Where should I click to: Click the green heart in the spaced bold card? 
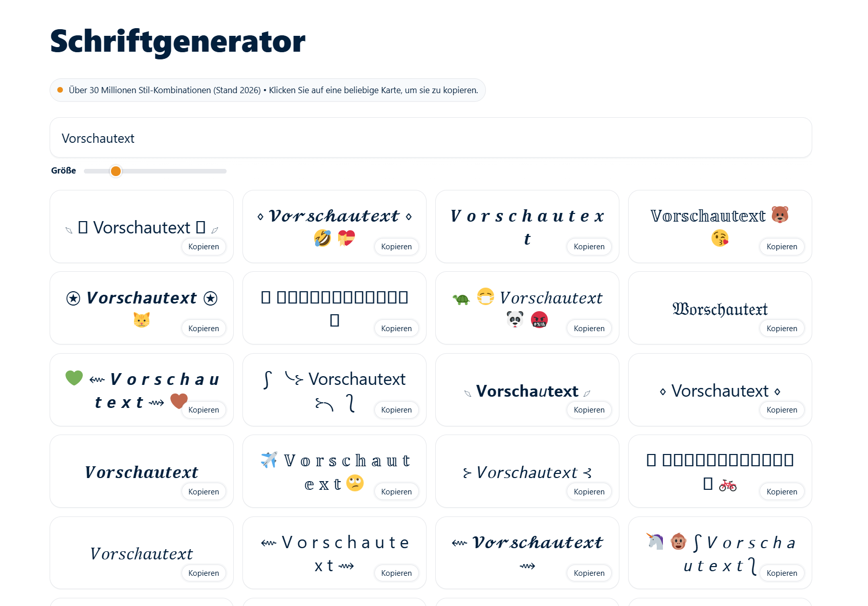tap(74, 378)
